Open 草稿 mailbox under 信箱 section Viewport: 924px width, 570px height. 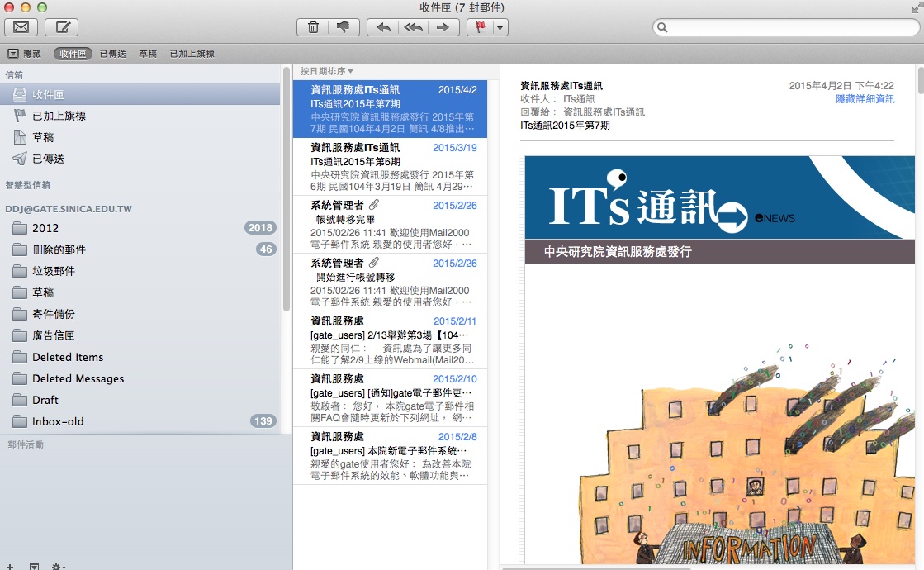coord(140,137)
